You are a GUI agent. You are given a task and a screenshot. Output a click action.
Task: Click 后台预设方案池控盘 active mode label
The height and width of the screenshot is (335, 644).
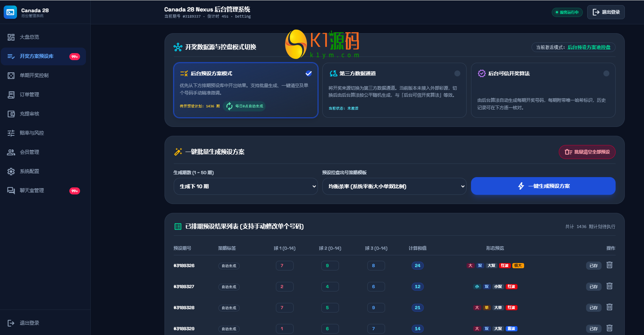(x=589, y=47)
